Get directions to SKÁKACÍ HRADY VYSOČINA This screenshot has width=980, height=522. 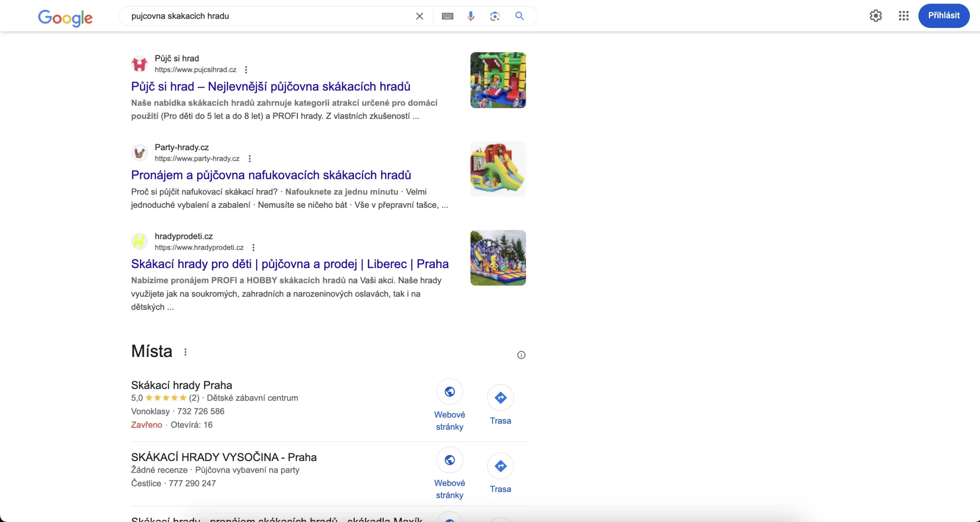[x=500, y=466]
